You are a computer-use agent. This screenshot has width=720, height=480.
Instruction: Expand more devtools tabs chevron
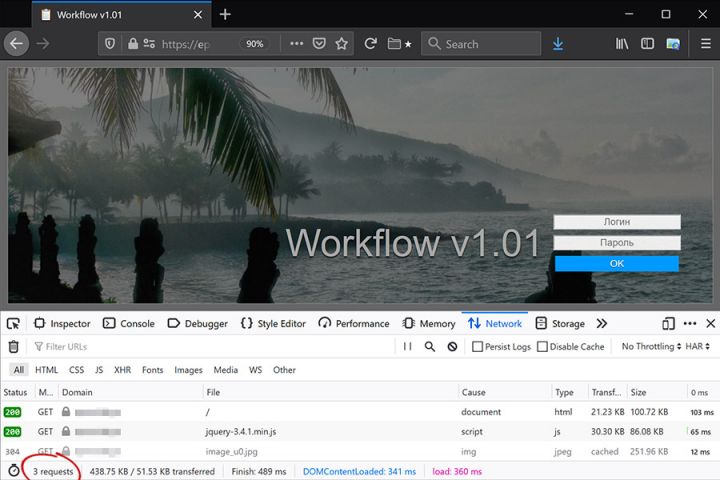point(602,324)
